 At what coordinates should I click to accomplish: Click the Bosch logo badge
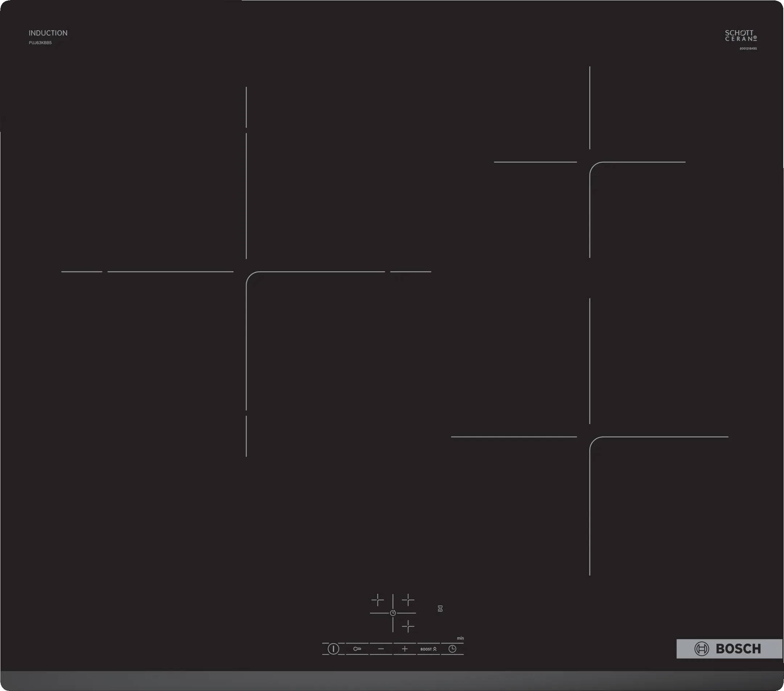tap(729, 649)
